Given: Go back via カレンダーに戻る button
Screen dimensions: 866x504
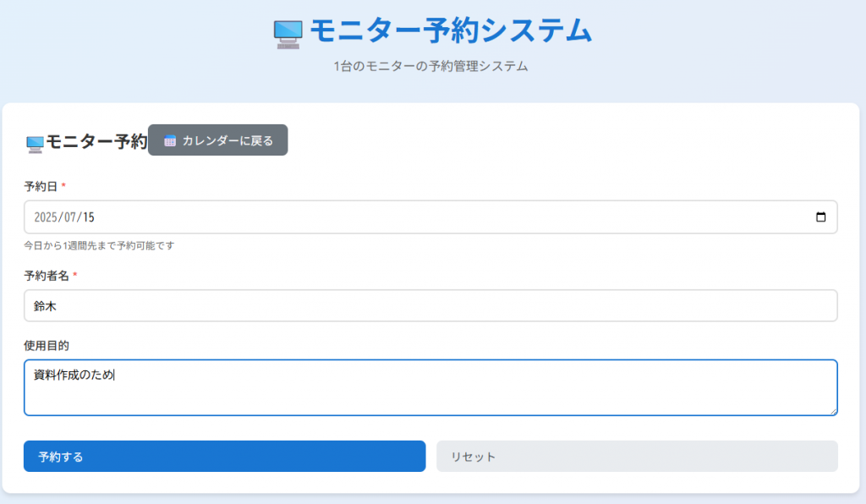Looking at the screenshot, I should click(217, 140).
